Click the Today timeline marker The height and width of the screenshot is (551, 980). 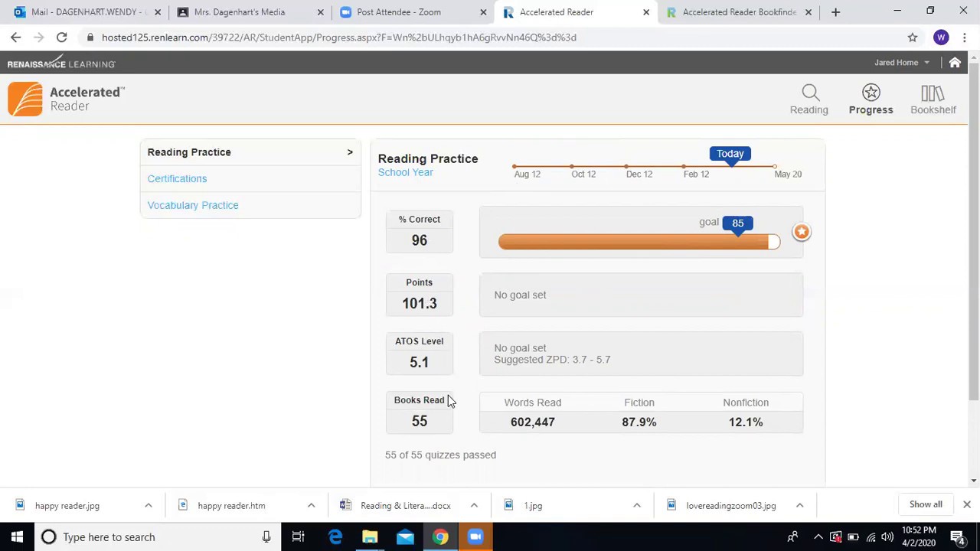pos(730,154)
